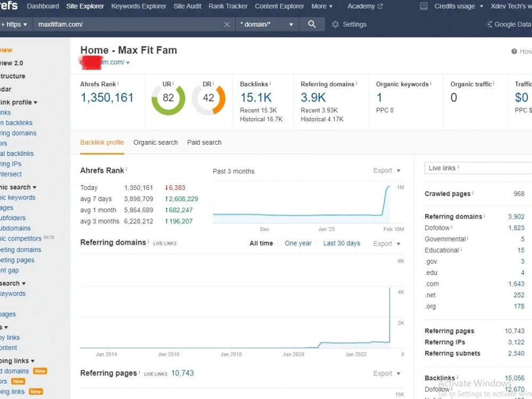
Task: Click Academy external link icon
Action: tap(380, 6)
